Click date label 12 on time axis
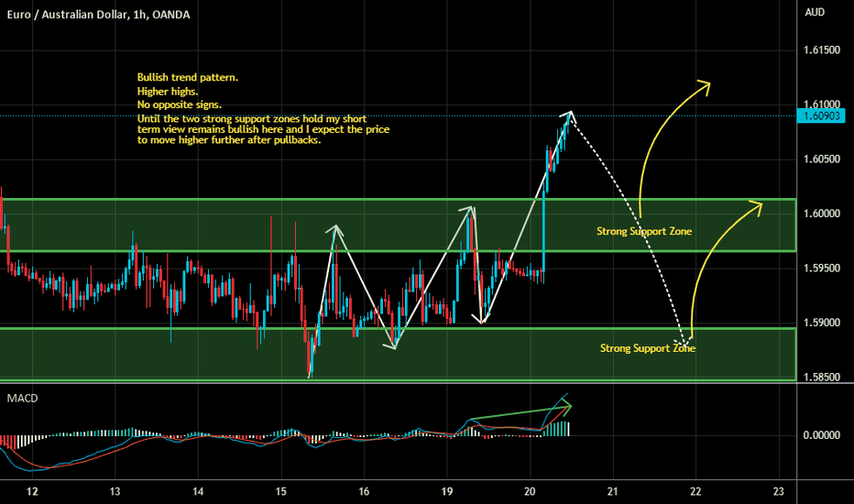The height and width of the screenshot is (504, 854). tap(32, 491)
